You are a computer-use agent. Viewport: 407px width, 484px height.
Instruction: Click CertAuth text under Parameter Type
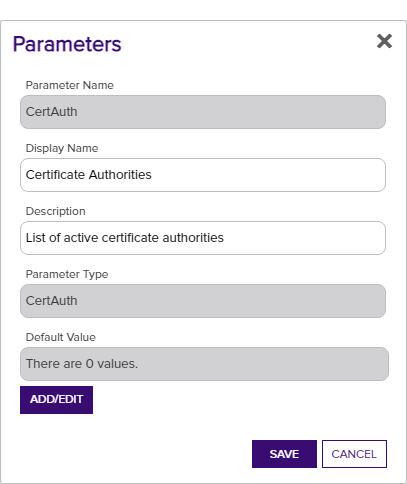click(52, 301)
